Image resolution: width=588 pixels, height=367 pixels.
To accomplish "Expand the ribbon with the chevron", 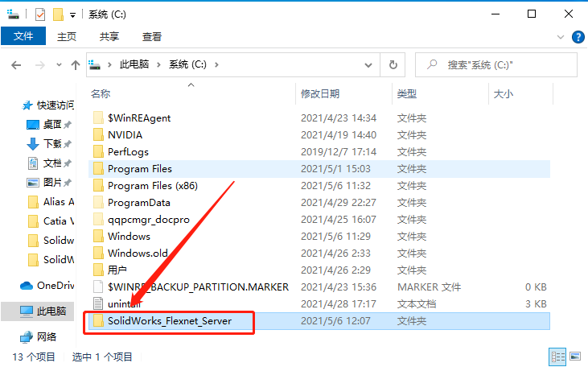I will [561, 37].
